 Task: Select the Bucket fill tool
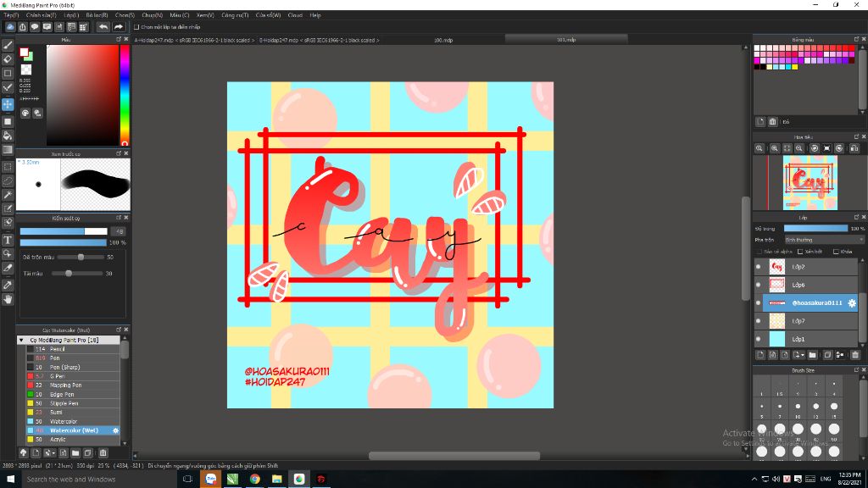(x=8, y=136)
